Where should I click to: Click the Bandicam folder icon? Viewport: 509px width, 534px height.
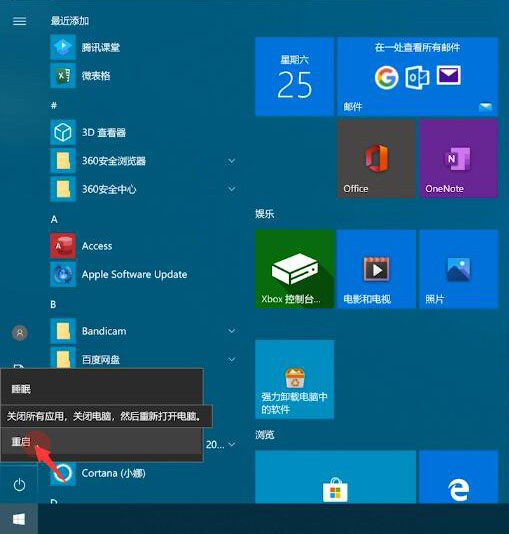click(x=63, y=331)
